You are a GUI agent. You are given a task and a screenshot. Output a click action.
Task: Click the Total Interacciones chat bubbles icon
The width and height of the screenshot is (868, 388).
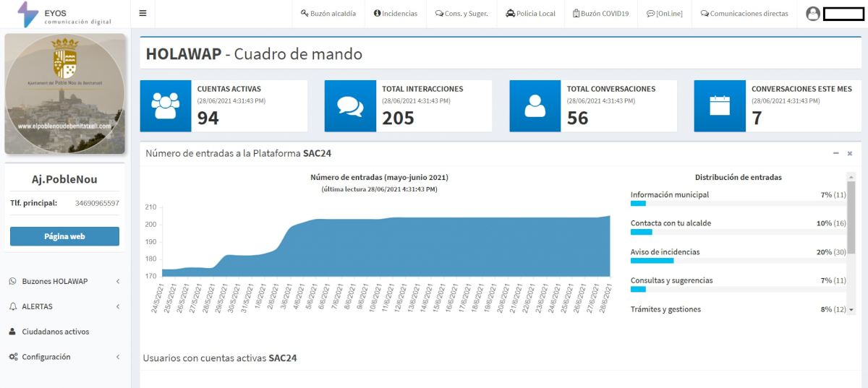tap(350, 106)
